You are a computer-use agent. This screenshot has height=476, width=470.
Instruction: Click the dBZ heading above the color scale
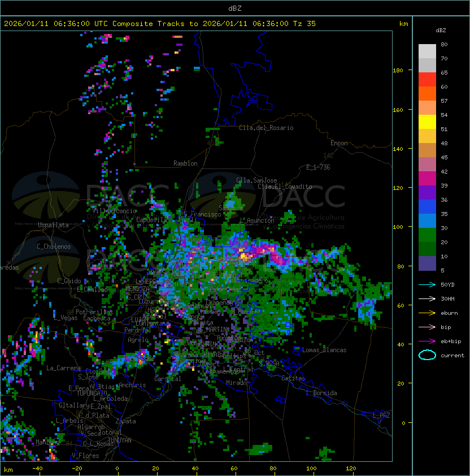441,31
